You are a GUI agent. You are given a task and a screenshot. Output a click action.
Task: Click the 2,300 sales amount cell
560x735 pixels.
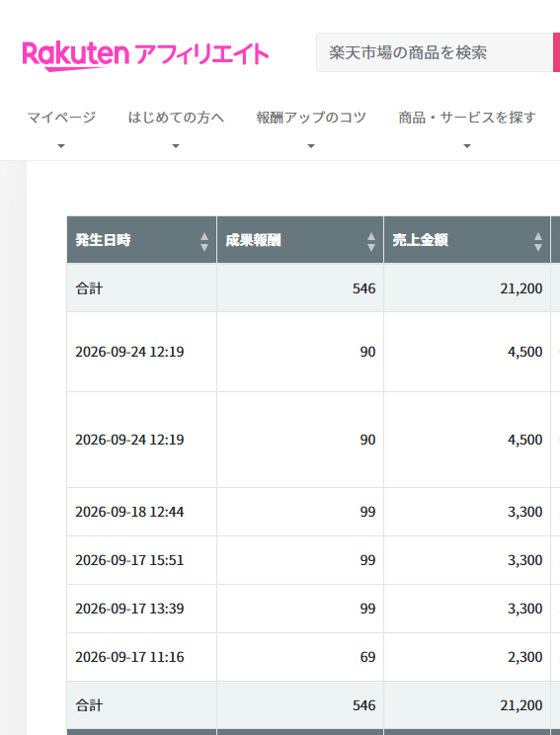click(467, 657)
